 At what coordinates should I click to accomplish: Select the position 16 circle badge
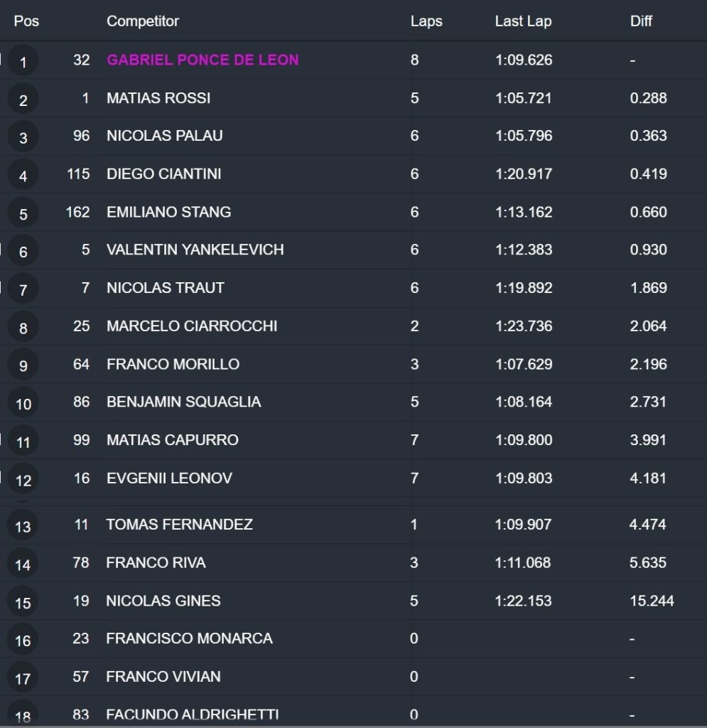(23, 641)
